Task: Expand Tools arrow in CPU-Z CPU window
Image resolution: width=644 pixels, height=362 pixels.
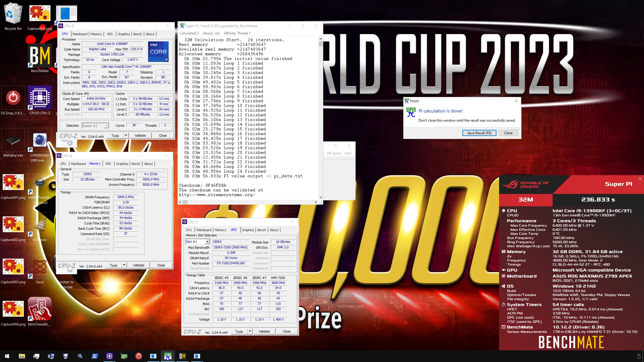Action: [x=126, y=135]
